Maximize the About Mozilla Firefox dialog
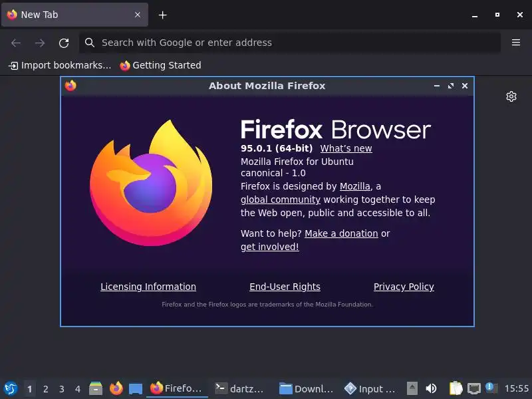 pos(451,86)
